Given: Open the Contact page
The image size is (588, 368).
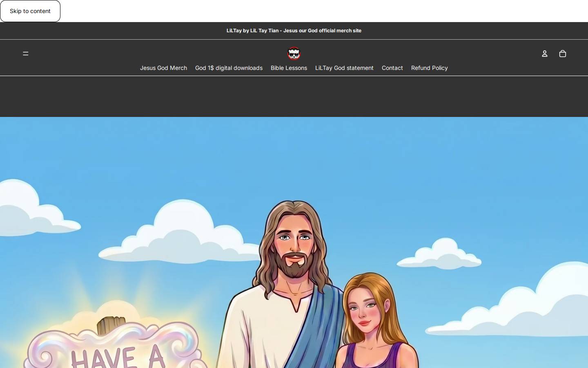Looking at the screenshot, I should (x=392, y=68).
